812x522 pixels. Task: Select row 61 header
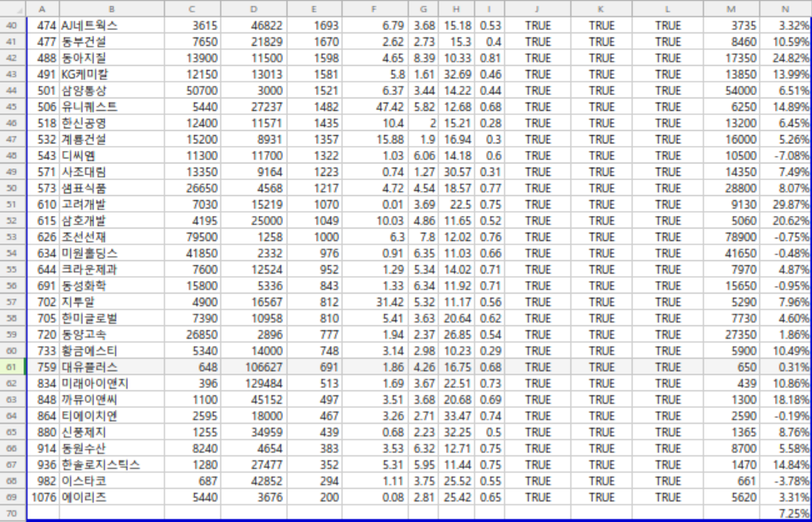[13, 367]
